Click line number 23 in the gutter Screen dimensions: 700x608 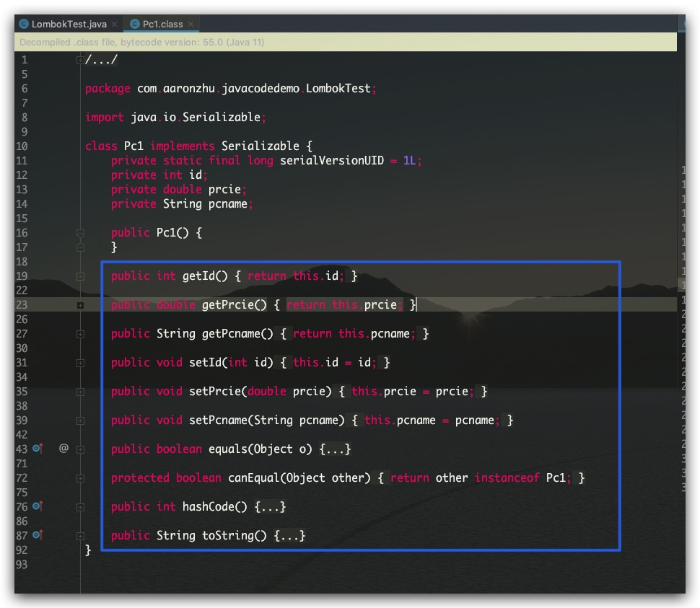(x=22, y=304)
